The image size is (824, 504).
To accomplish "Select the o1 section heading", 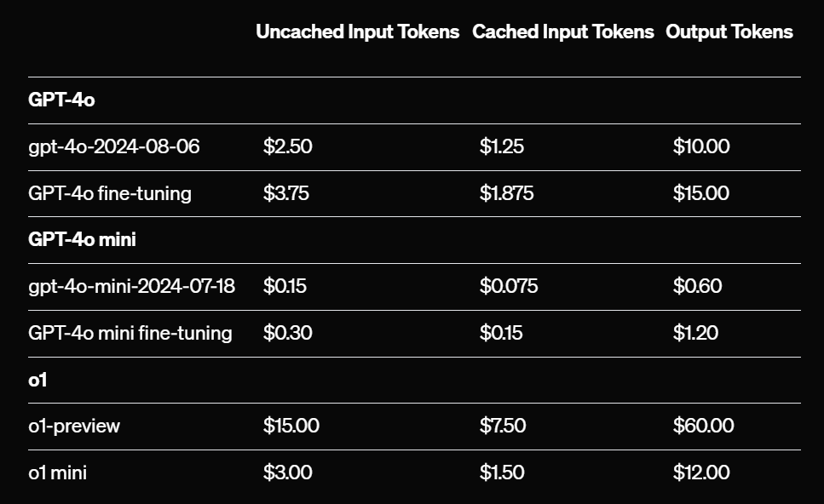I will (x=37, y=379).
